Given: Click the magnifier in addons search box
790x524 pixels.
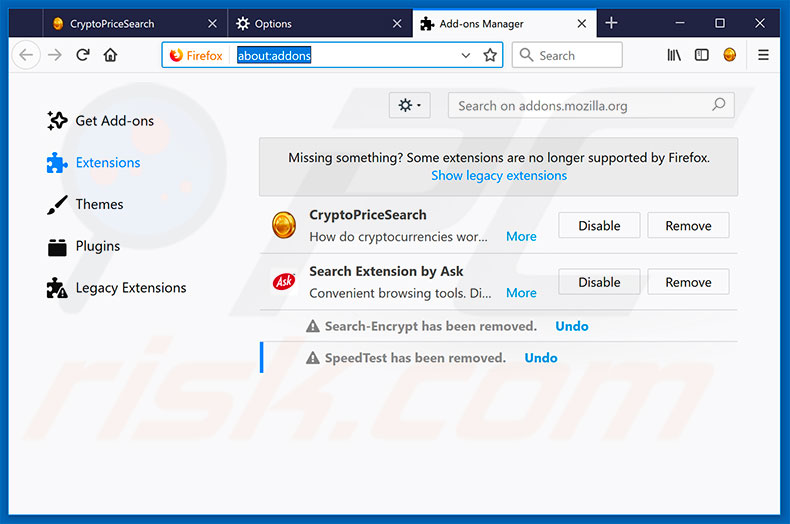Looking at the screenshot, I should click(718, 105).
